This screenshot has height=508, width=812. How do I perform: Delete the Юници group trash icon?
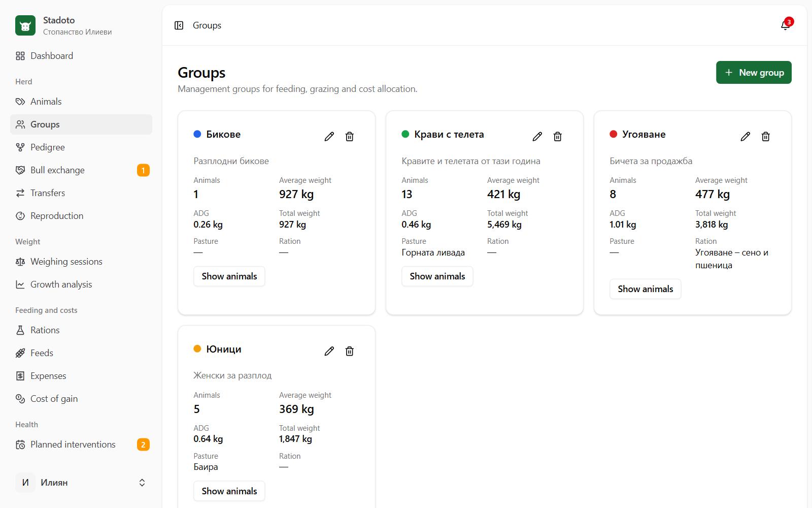tap(350, 351)
